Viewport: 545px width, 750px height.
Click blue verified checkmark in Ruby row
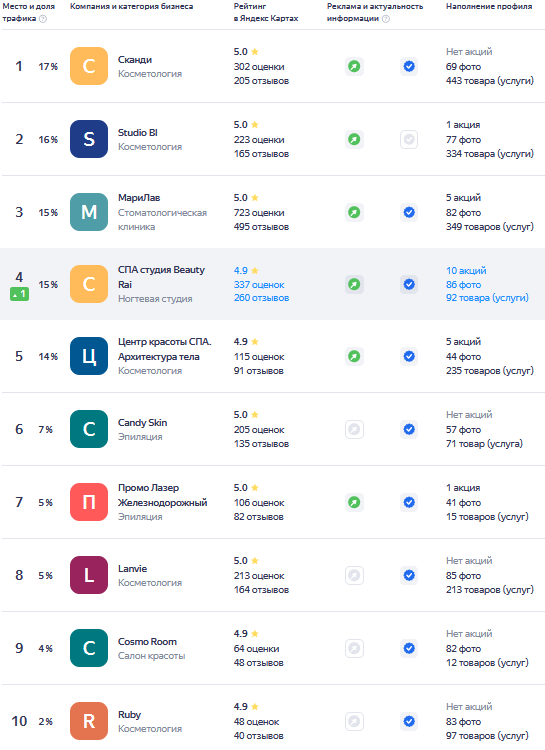[409, 721]
